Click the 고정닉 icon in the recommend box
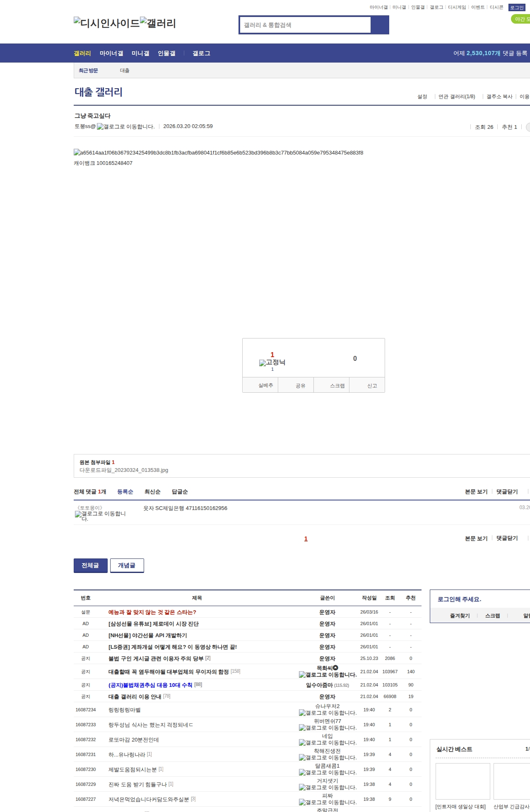This screenshot has width=530, height=812. coord(272,362)
